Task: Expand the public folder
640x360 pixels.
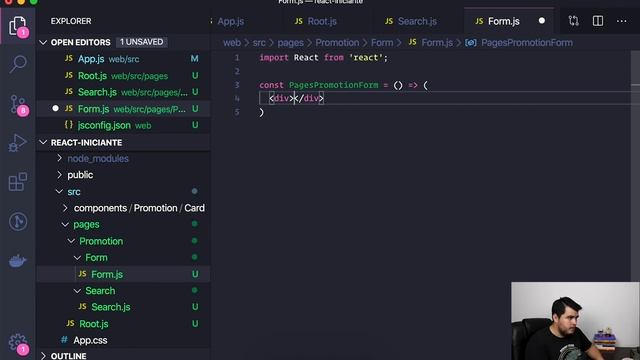Action: (59, 175)
